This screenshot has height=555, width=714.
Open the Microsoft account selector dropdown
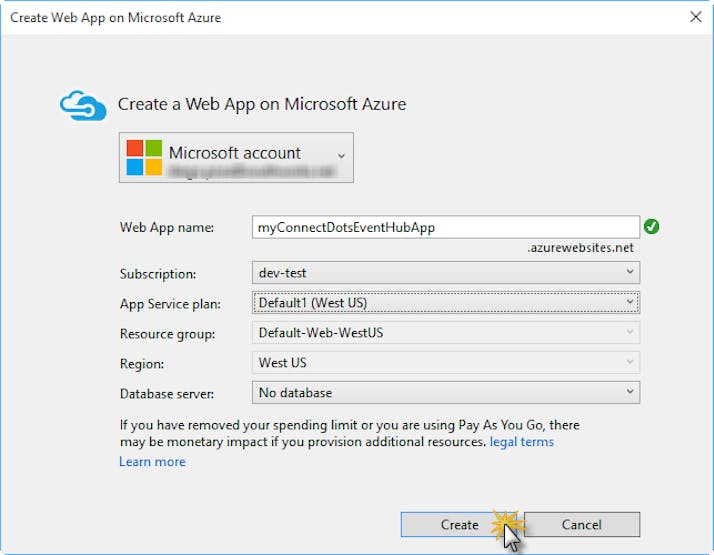(x=236, y=158)
